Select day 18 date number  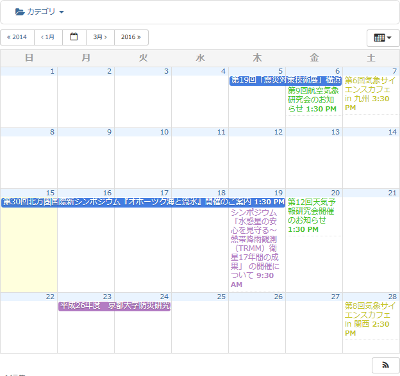click(221, 193)
